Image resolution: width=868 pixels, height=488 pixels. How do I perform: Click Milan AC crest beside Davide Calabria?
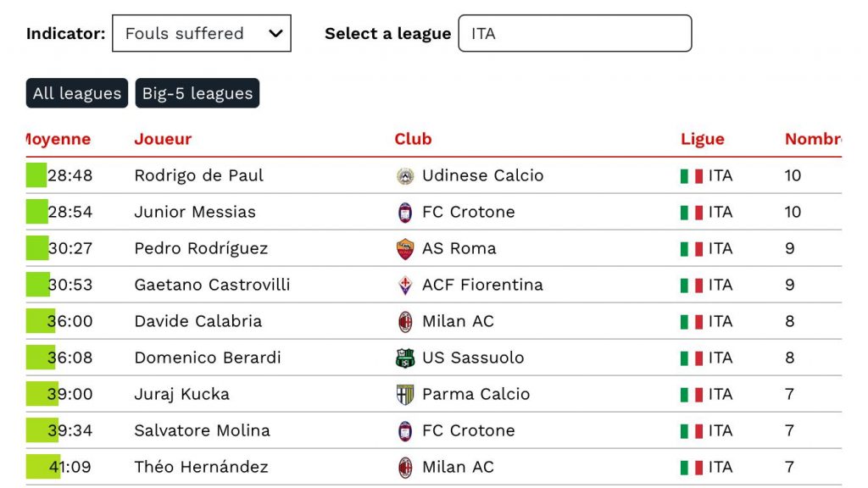(405, 321)
